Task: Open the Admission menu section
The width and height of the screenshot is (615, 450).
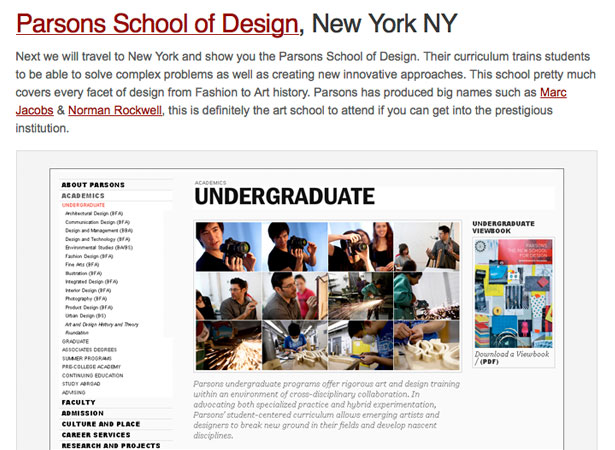Action: point(83,413)
